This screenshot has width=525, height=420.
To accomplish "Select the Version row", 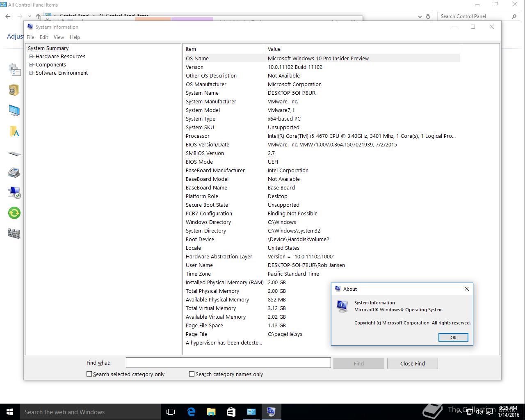I will pos(322,67).
